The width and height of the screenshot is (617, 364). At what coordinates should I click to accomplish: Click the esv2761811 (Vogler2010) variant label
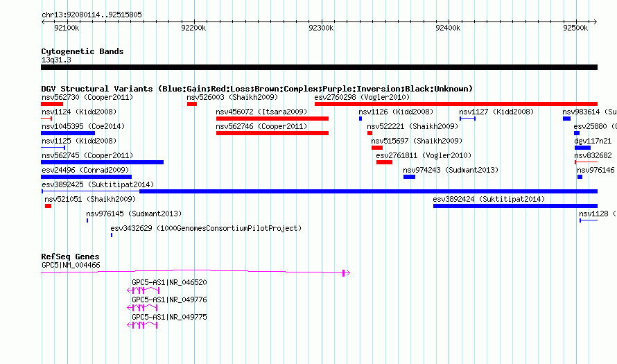click(x=424, y=155)
